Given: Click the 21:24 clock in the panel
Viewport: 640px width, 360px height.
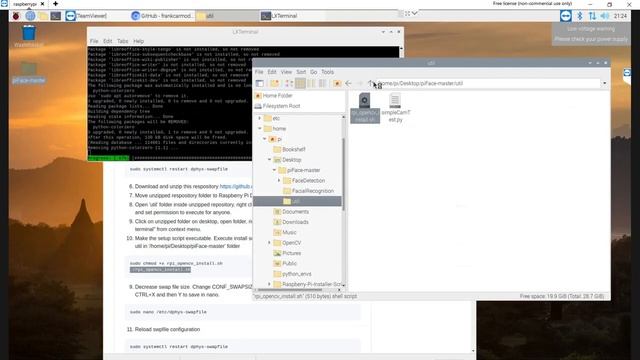Looking at the screenshot, I should click(x=620, y=16).
